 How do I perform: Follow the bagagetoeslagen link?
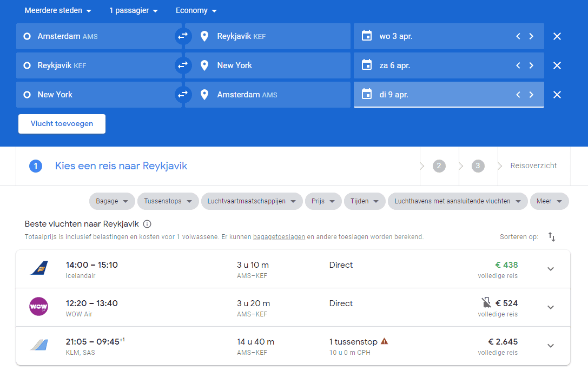coord(279,237)
